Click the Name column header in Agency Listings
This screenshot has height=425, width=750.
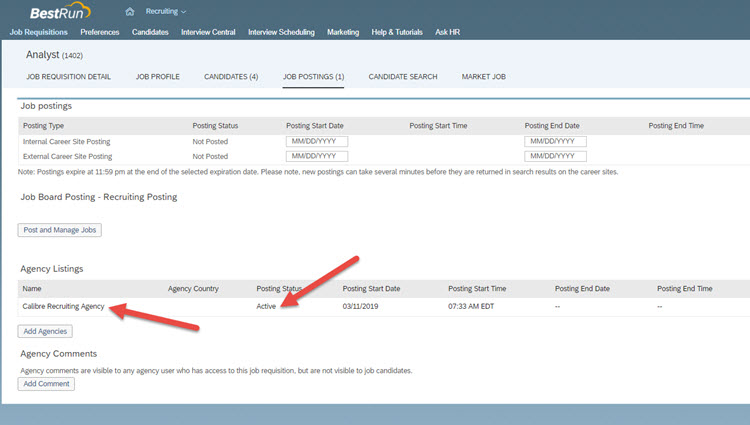point(32,289)
